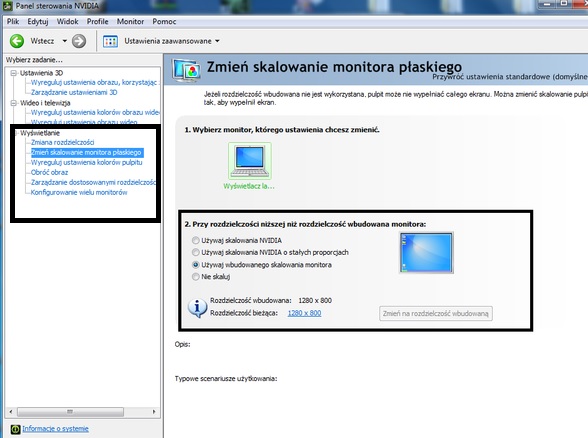Click the 1280 x 800 current resolution link
The height and width of the screenshot is (438, 588).
304,313
